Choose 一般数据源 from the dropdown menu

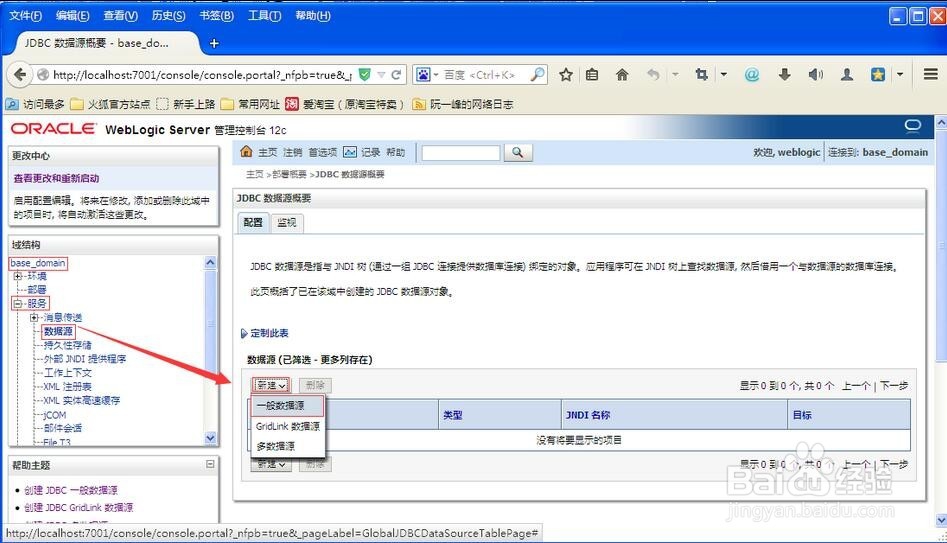(x=287, y=405)
